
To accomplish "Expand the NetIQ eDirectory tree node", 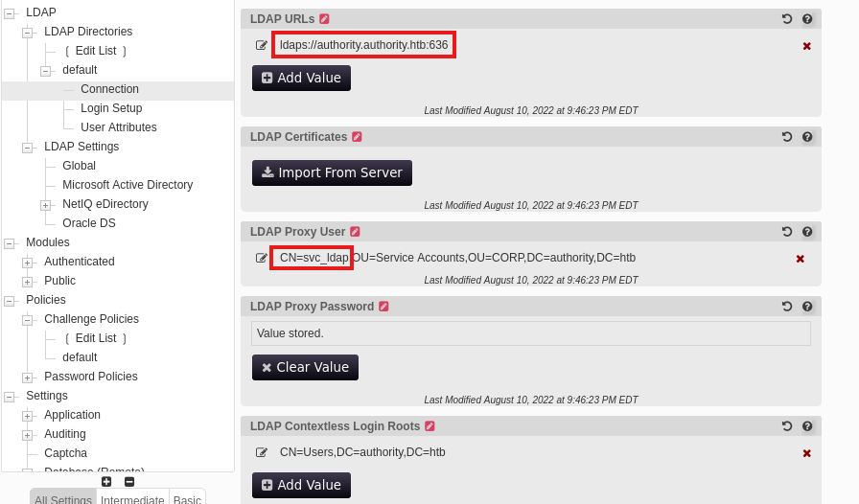I will pos(45,205).
